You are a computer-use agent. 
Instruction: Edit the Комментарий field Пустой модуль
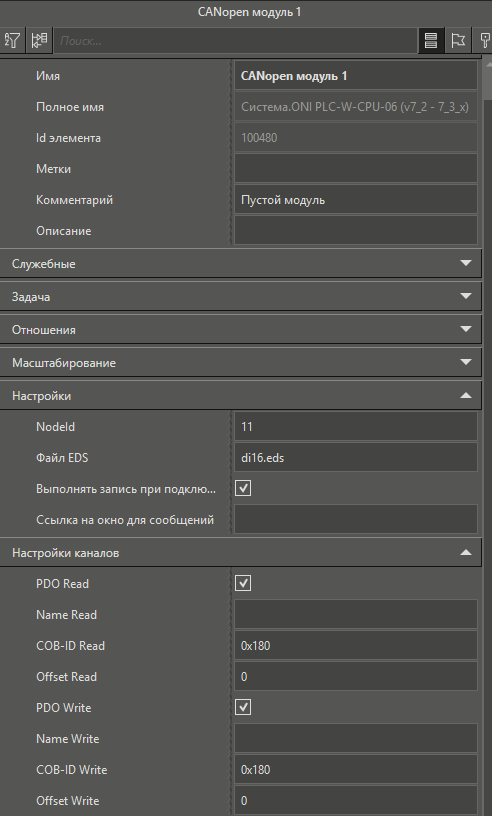coord(356,200)
